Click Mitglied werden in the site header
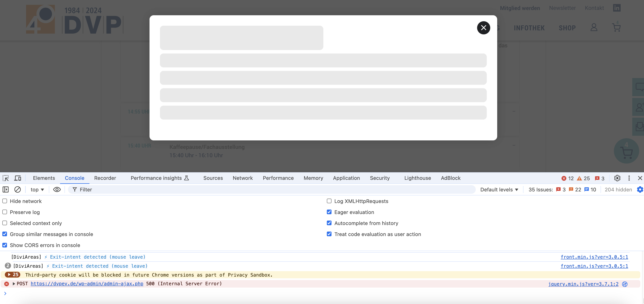 [520, 8]
